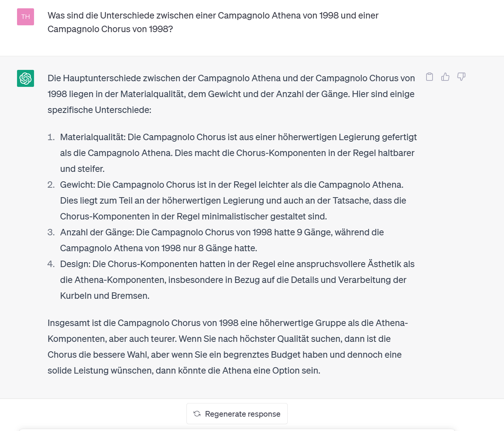Focus the message input box at the bottom

coord(237,429)
